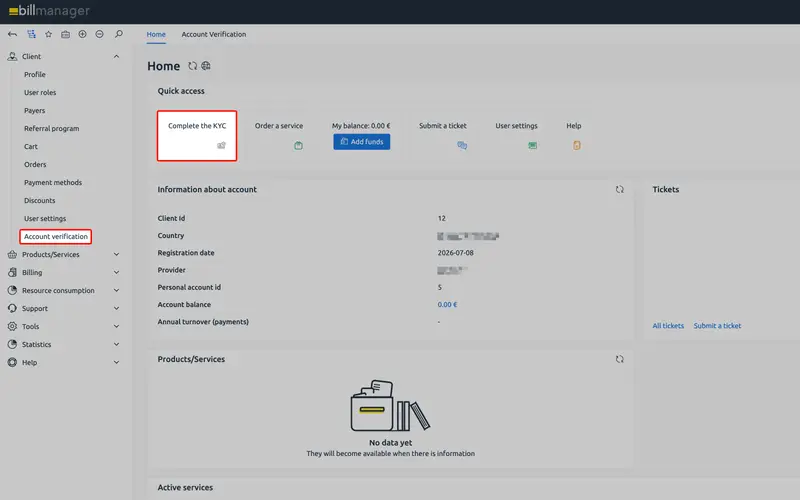This screenshot has height=500, width=800.
Task: Open the menu tree structure icon
Action: (31, 34)
